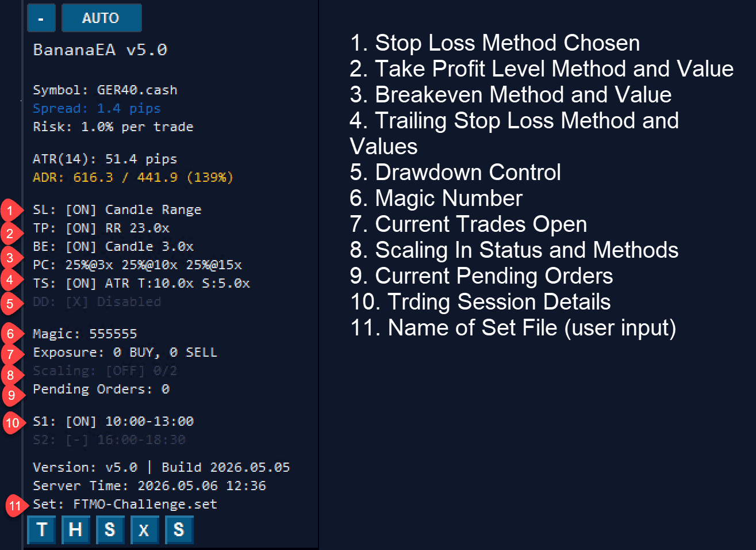
Task: Click the Scaling: [OFF] 0/2 row
Action: (x=105, y=371)
